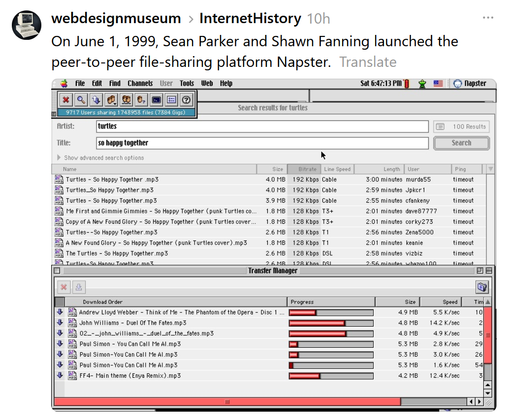Click the two-faces icon with dropdown arrow
509x420 pixels.
(111, 100)
